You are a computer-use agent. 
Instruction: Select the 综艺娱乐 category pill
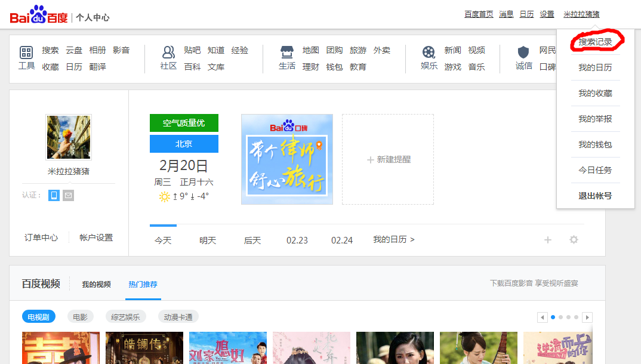coord(125,317)
